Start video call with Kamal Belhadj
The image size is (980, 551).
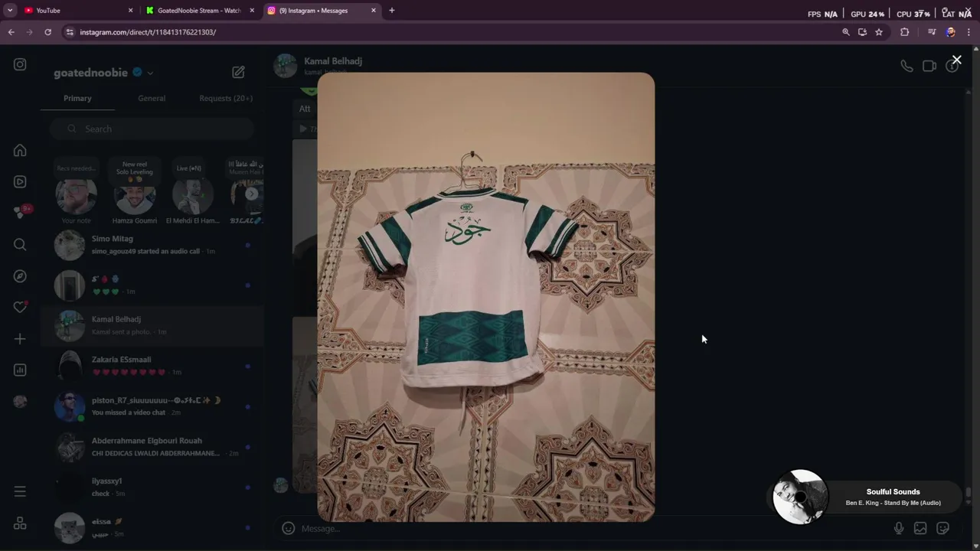coord(929,67)
